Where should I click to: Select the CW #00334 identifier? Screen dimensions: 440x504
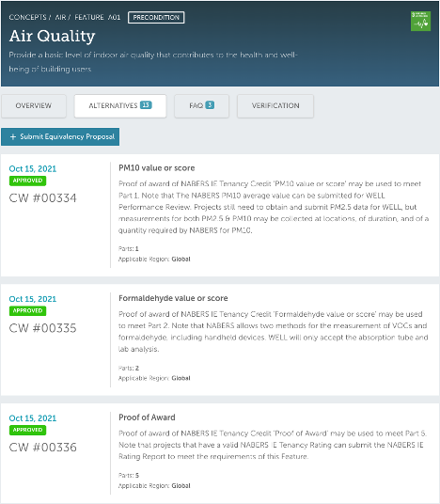(42, 198)
